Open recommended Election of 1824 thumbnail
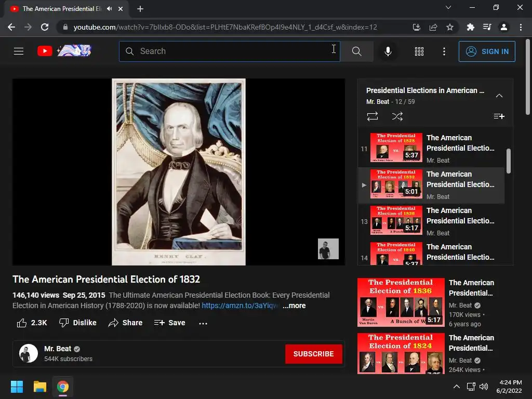The width and height of the screenshot is (532, 399). (401, 353)
